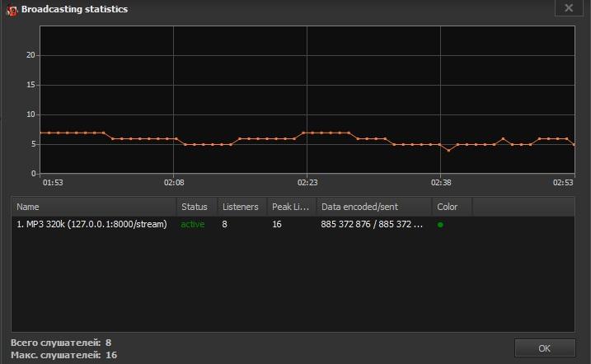Click the OK button
The image size is (591, 364).
click(x=545, y=348)
